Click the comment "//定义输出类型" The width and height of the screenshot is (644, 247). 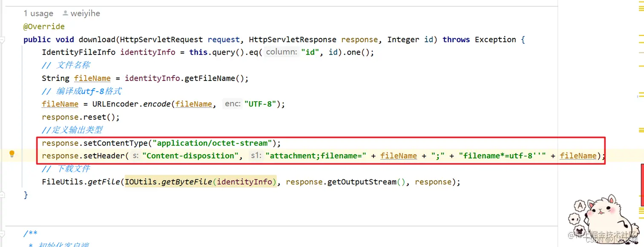point(72,130)
